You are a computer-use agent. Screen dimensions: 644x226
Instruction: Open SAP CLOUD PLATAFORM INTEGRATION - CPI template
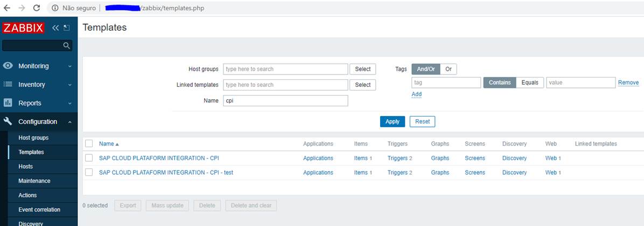point(159,158)
